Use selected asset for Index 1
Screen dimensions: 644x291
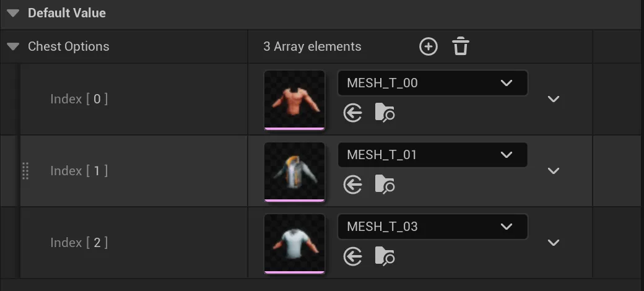(x=353, y=185)
